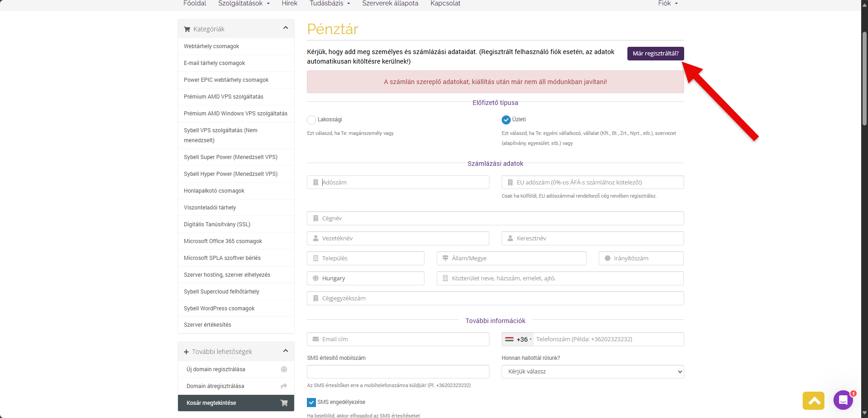Click the globe icon beside Új domain regisztrálása

point(284,369)
